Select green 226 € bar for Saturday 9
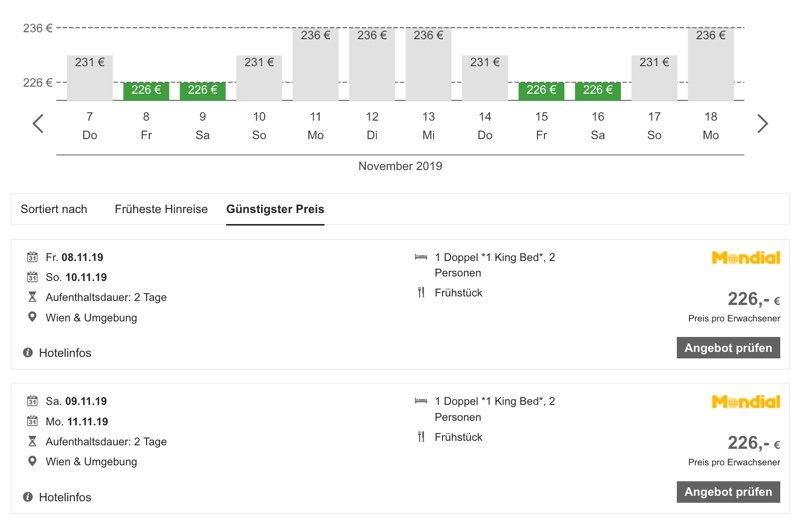This screenshot has height=521, width=798. click(203, 91)
